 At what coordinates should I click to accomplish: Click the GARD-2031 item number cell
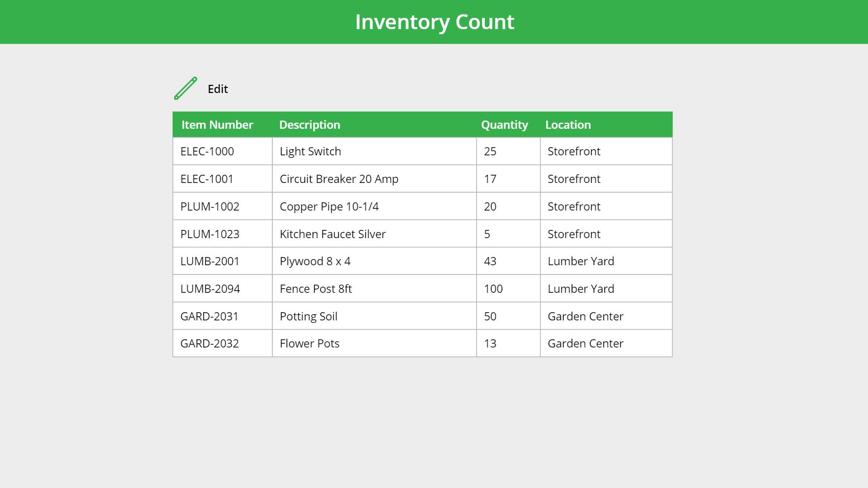[x=210, y=316]
